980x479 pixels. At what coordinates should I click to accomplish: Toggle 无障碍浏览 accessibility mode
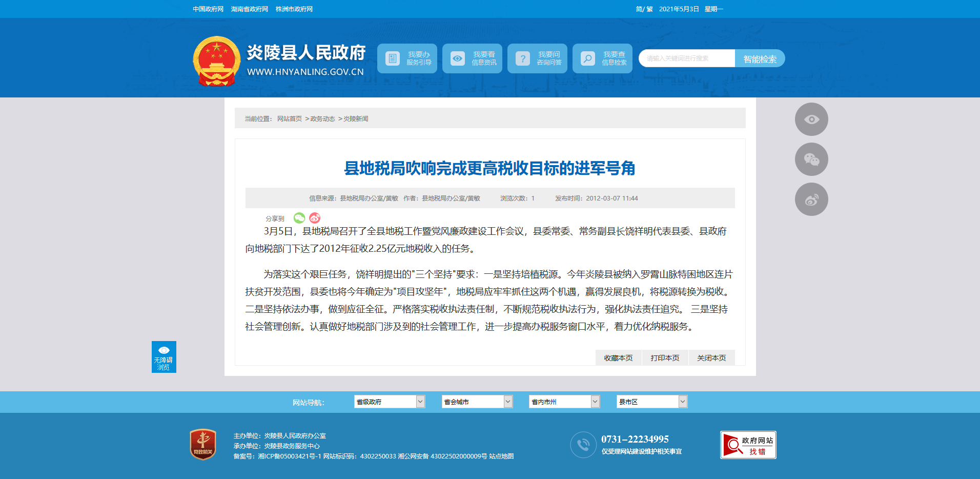tap(164, 357)
